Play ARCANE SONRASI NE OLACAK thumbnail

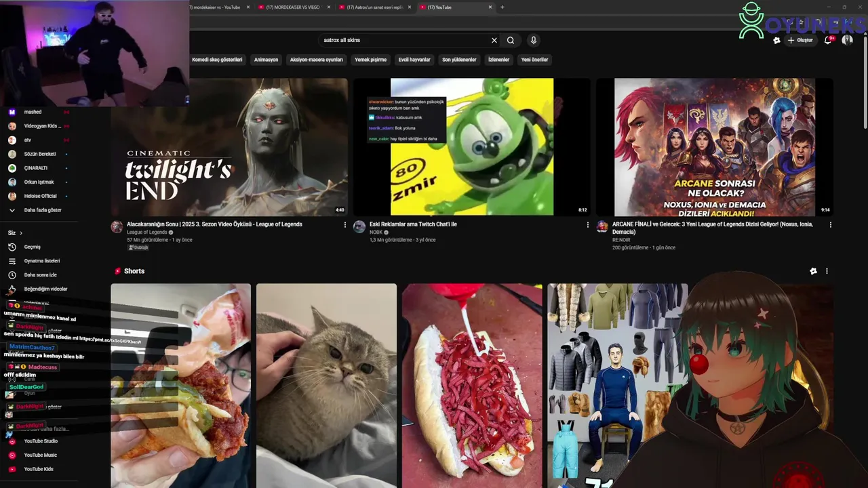pyautogui.click(x=715, y=147)
